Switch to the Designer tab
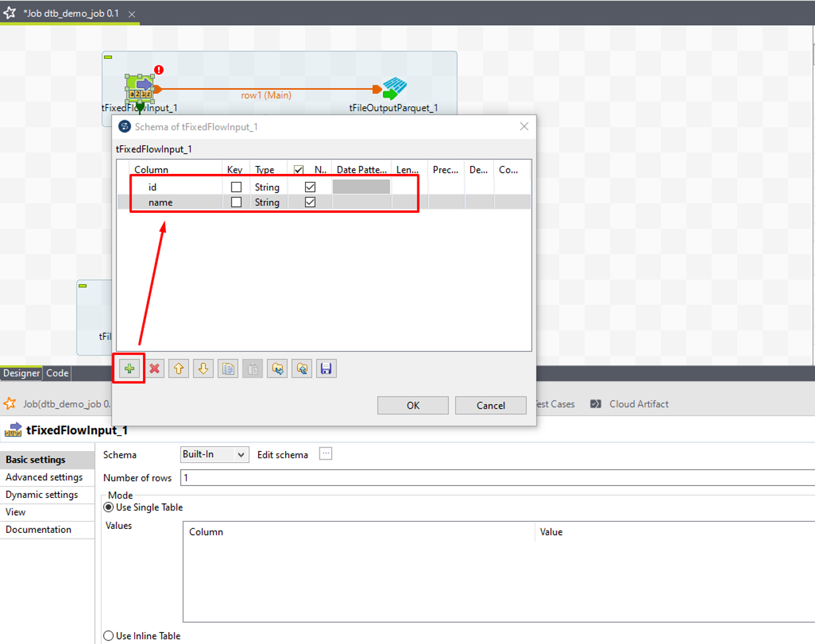815x644 pixels. point(21,373)
